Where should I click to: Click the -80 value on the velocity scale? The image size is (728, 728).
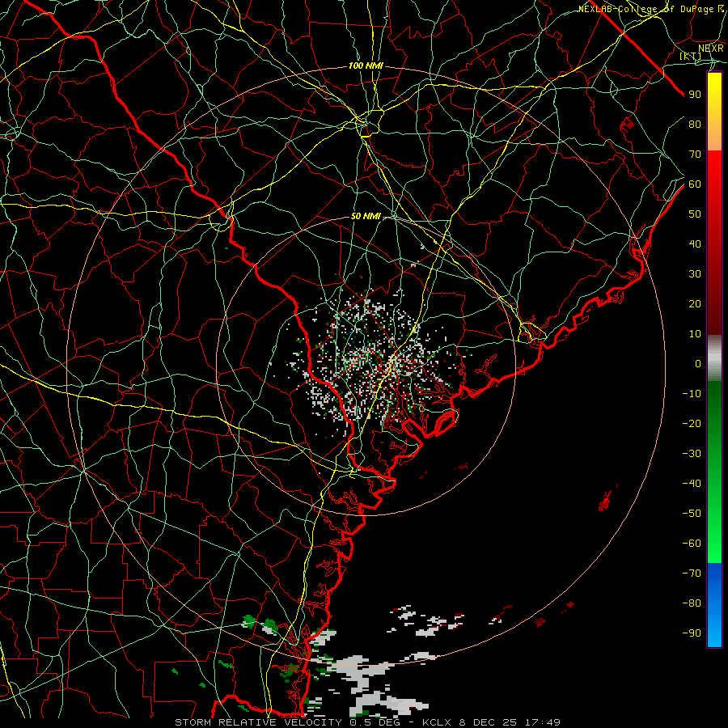692,603
